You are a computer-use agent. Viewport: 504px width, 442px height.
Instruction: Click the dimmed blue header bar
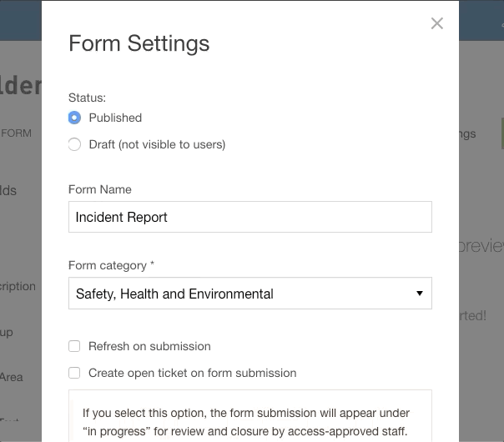click(x=21, y=20)
